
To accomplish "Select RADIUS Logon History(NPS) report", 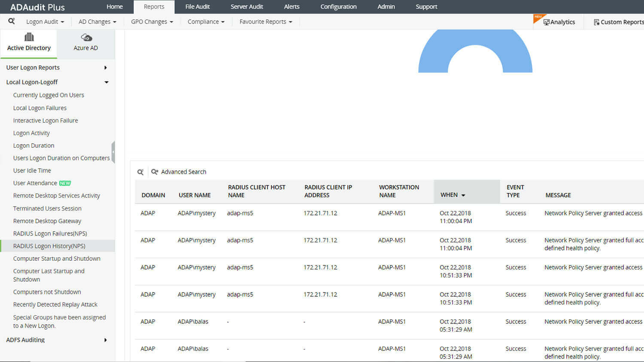I will [49, 246].
